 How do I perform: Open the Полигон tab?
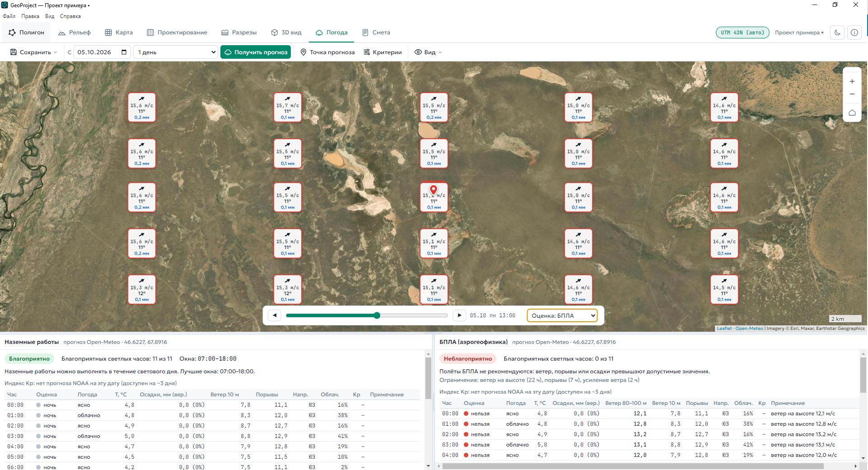point(26,33)
